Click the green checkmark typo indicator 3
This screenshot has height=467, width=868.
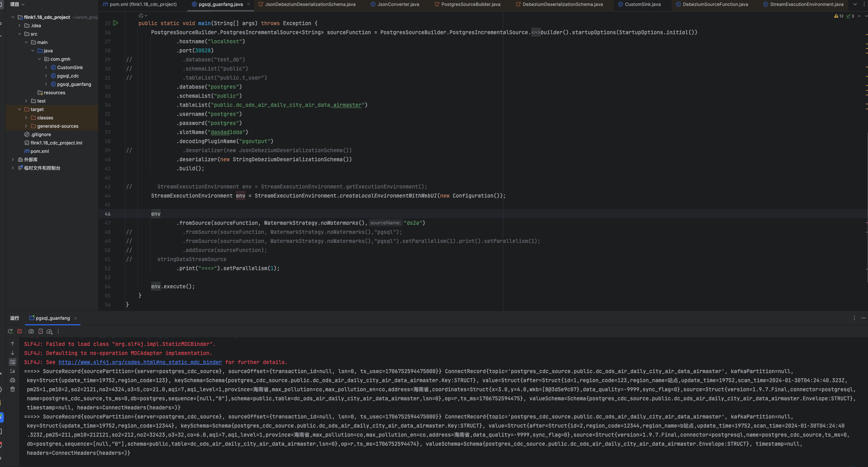[x=850, y=16]
